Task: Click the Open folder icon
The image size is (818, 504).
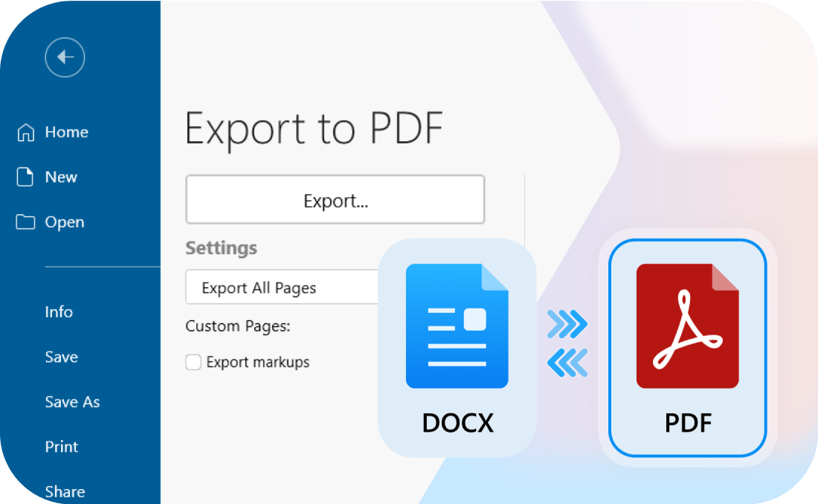Action: click(26, 222)
